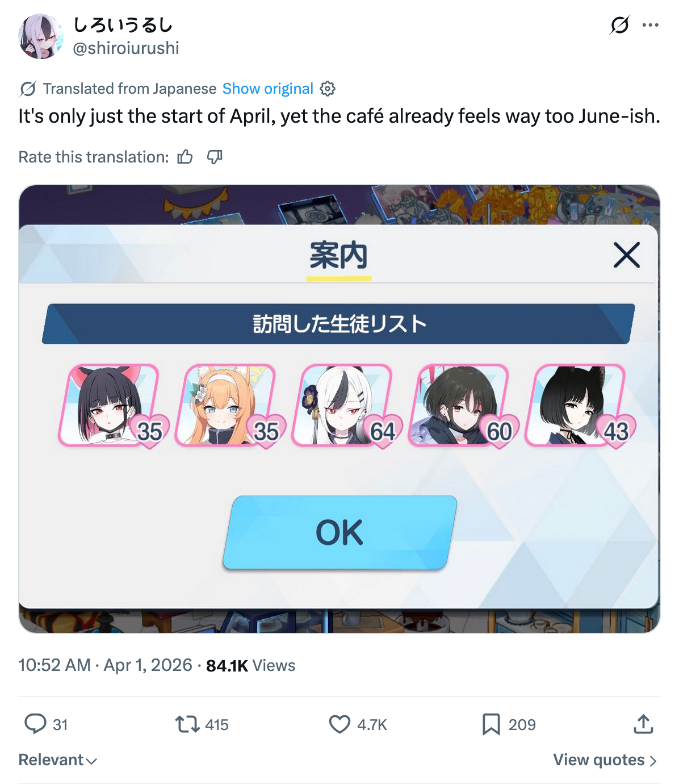Viewport: 679px width, 784px height.
Task: Click the Grok icon beside the more menu
Action: (x=619, y=25)
